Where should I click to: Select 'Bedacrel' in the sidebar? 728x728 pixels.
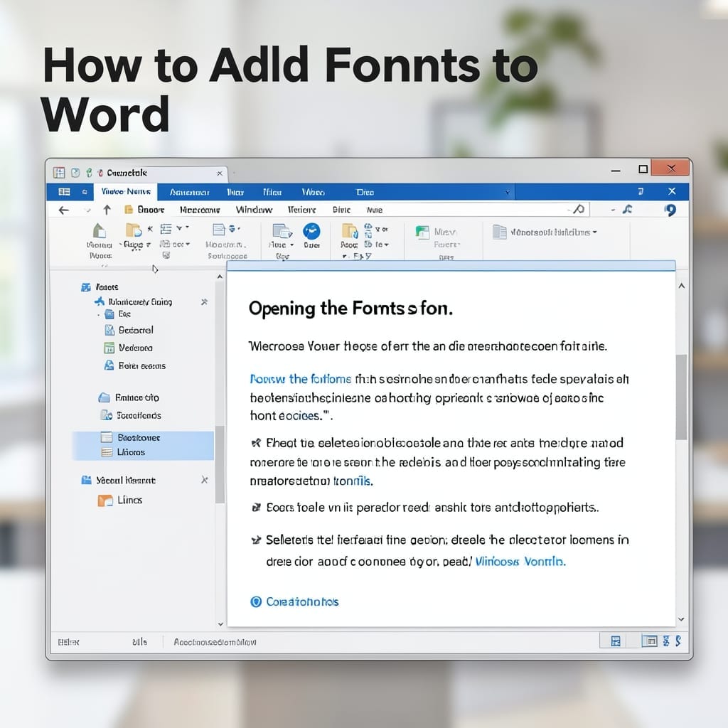click(129, 330)
